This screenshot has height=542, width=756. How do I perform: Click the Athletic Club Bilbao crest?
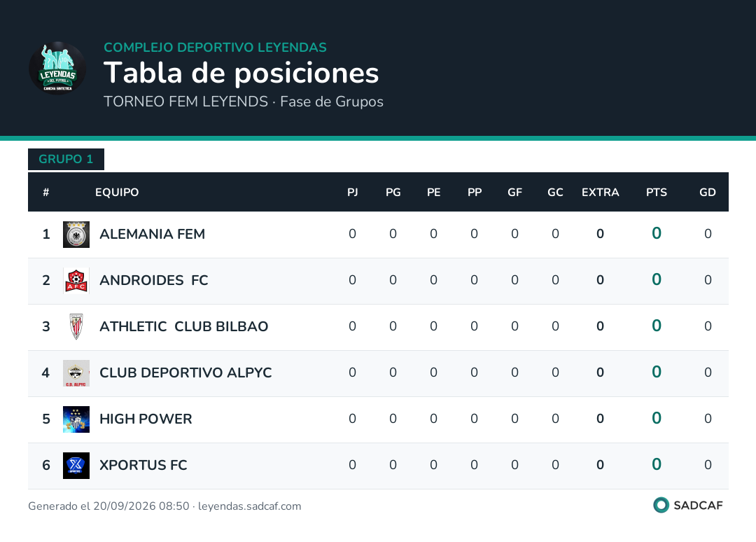point(76,327)
